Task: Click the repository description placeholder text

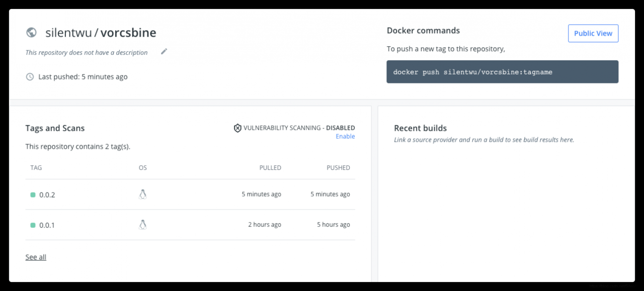Action: [x=87, y=52]
